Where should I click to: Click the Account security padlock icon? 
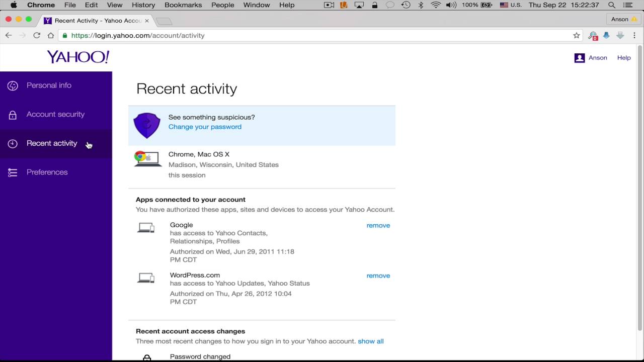pyautogui.click(x=13, y=114)
